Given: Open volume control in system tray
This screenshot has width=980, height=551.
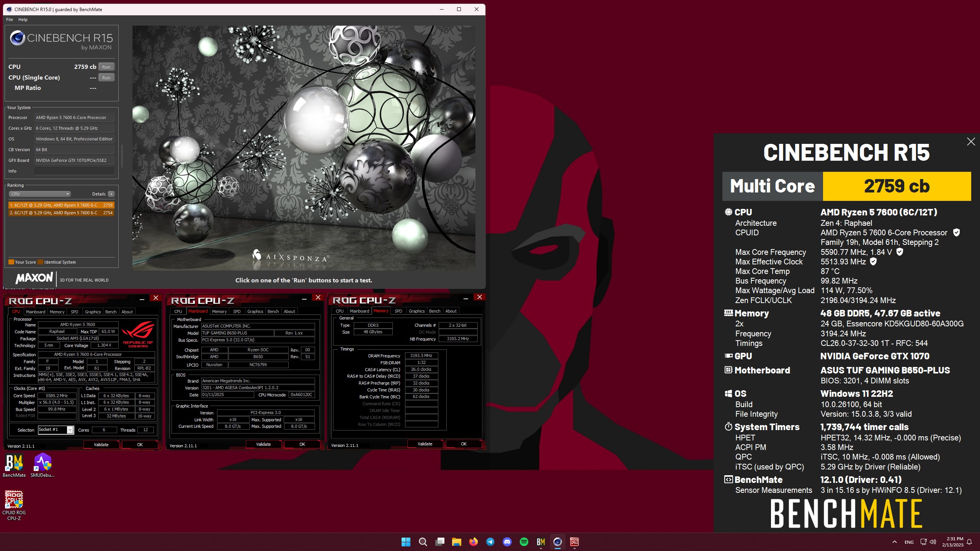Looking at the screenshot, I should click(933, 542).
